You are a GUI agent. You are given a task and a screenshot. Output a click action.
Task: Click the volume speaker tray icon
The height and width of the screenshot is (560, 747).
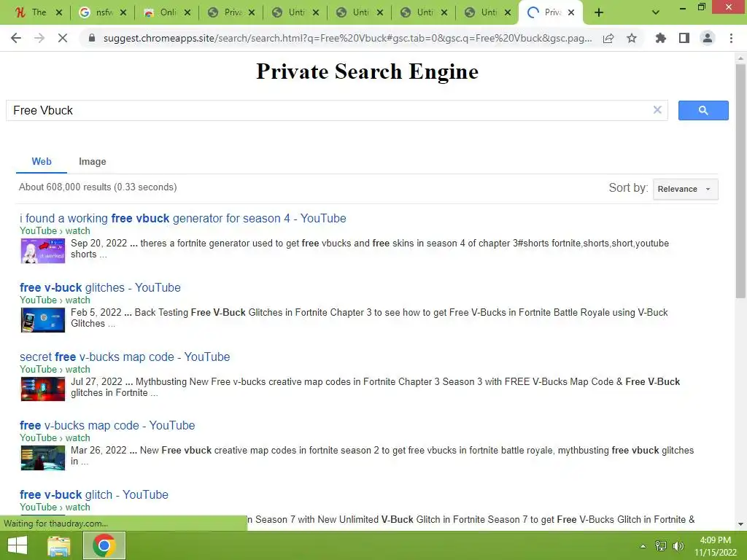coord(678,546)
